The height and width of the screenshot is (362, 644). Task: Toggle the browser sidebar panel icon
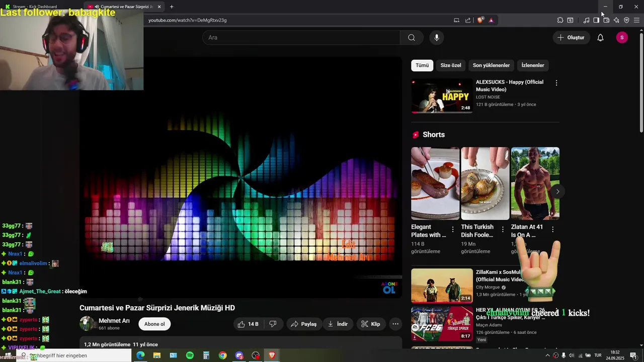click(x=596, y=20)
